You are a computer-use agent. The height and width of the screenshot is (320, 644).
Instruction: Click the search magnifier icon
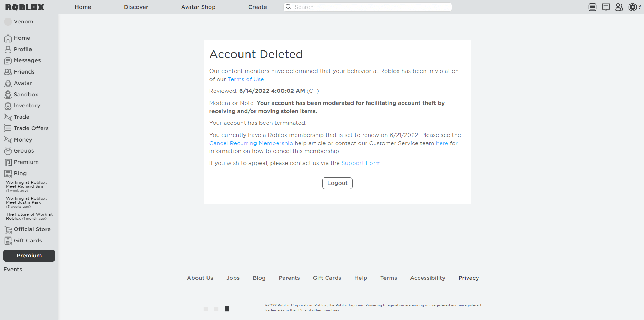(289, 7)
